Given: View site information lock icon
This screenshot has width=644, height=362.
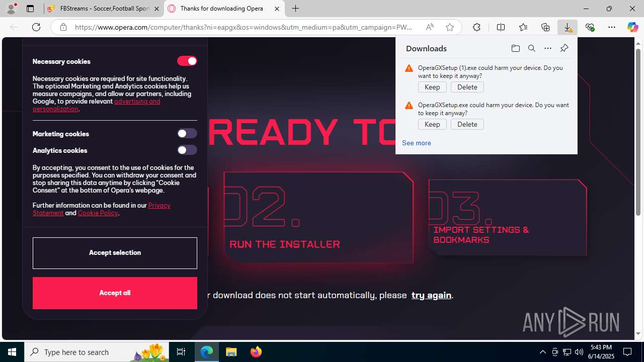Looking at the screenshot, I should click(x=63, y=27).
